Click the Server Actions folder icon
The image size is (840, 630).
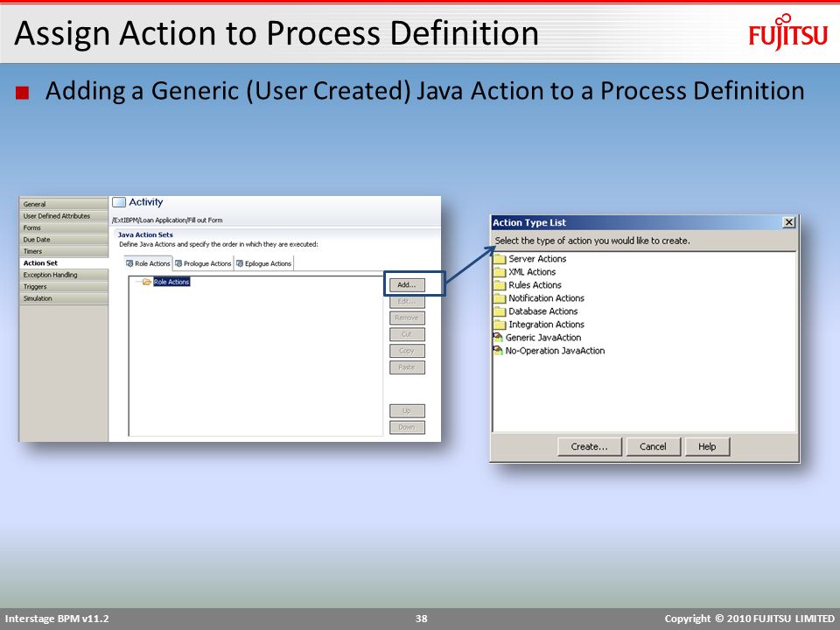pos(500,259)
